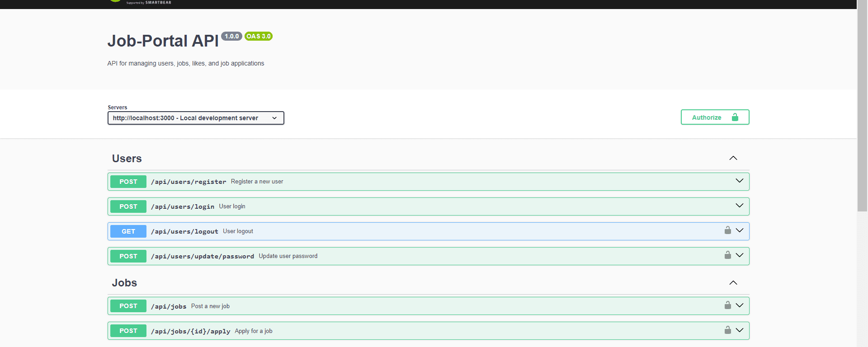Click the 1.0.0 version badge
The image size is (868, 347).
click(231, 36)
